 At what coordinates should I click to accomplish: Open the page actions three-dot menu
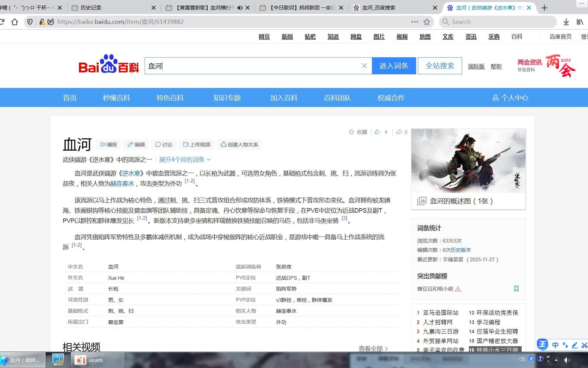tap(414, 22)
